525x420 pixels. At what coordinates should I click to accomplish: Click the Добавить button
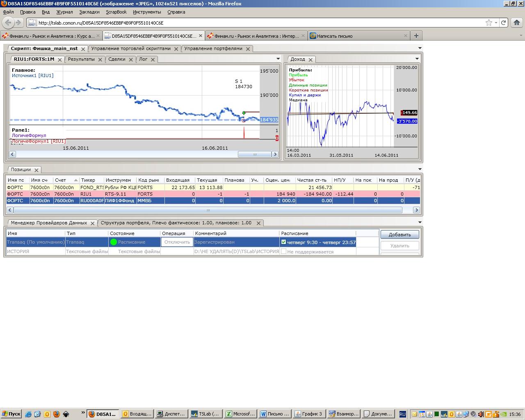399,235
